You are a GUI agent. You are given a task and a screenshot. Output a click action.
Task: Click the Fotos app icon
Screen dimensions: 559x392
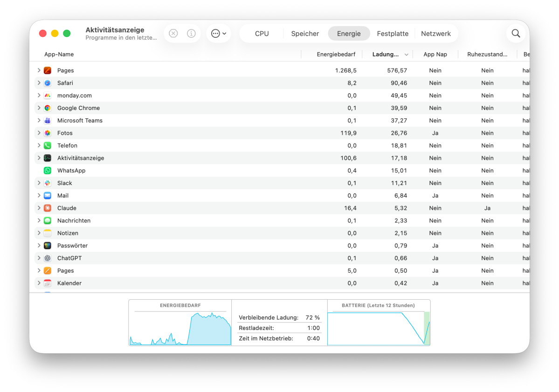point(48,133)
